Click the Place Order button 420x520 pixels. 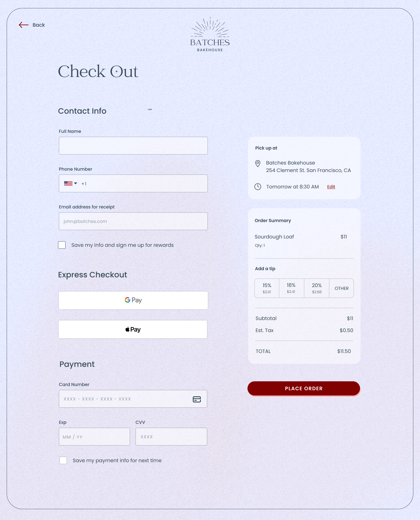(x=304, y=388)
